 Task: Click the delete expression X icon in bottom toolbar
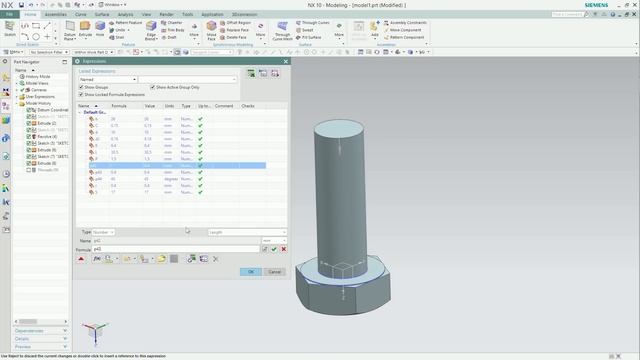pos(216,259)
